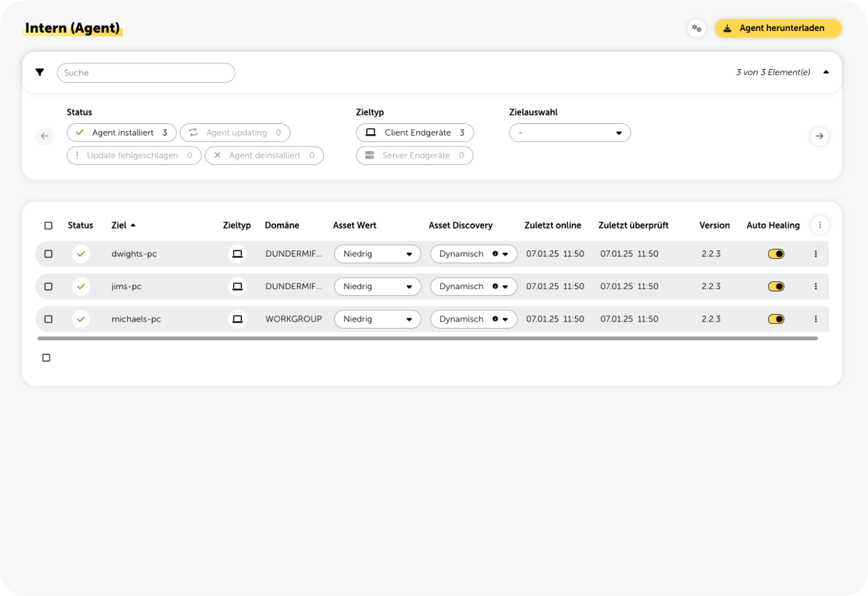868x596 pixels.
Task: Click the table horizontal scrollbar
Action: (427, 338)
